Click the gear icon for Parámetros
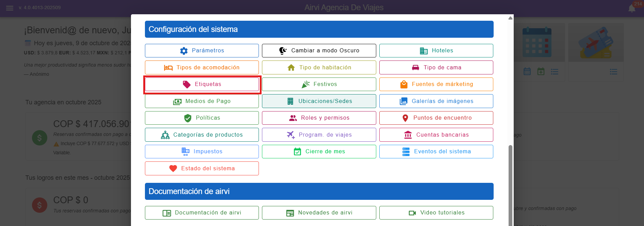Viewport: 644px width, 226px height. [x=184, y=51]
